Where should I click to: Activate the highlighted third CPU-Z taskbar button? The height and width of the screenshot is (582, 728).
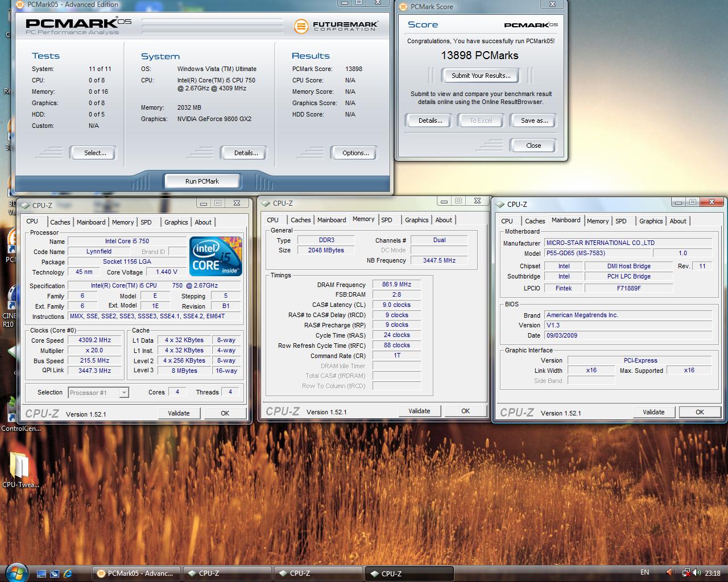(x=409, y=573)
